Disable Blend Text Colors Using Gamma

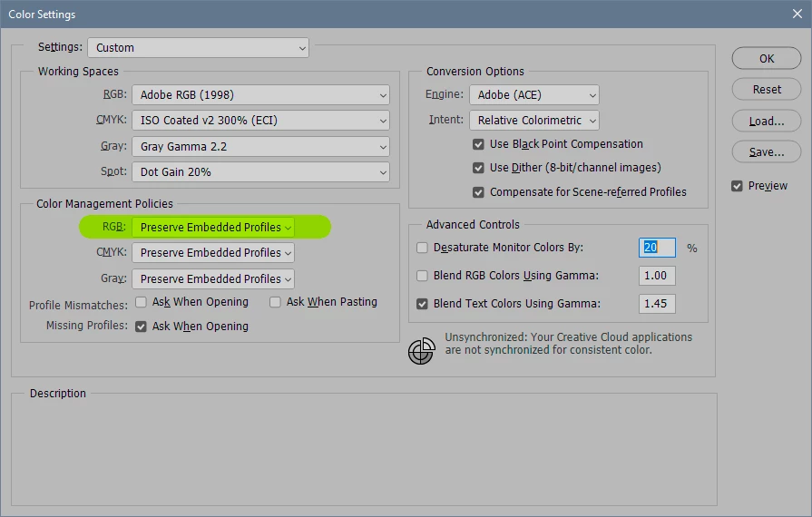(422, 304)
